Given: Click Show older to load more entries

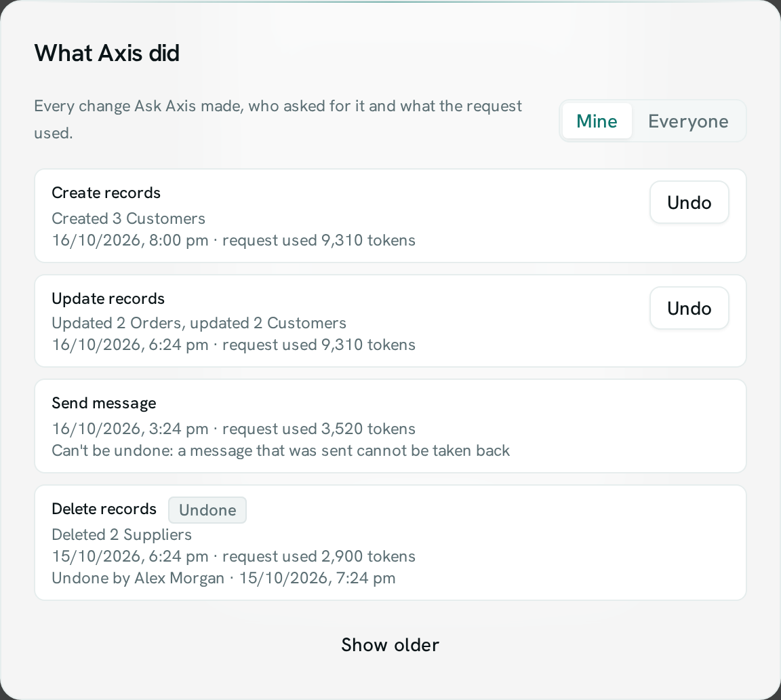Looking at the screenshot, I should 390,644.
